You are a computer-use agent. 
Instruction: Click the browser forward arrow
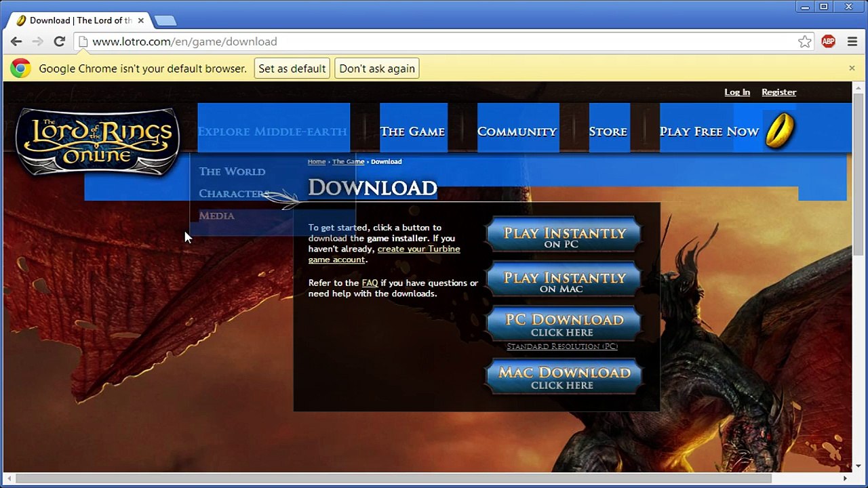point(38,41)
